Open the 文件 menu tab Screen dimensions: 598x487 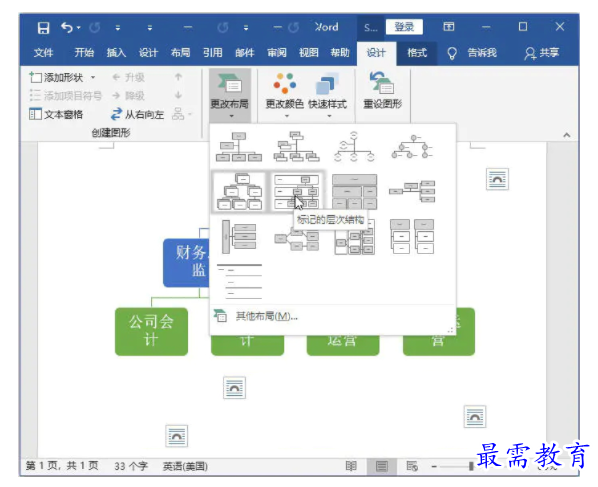pyautogui.click(x=43, y=52)
